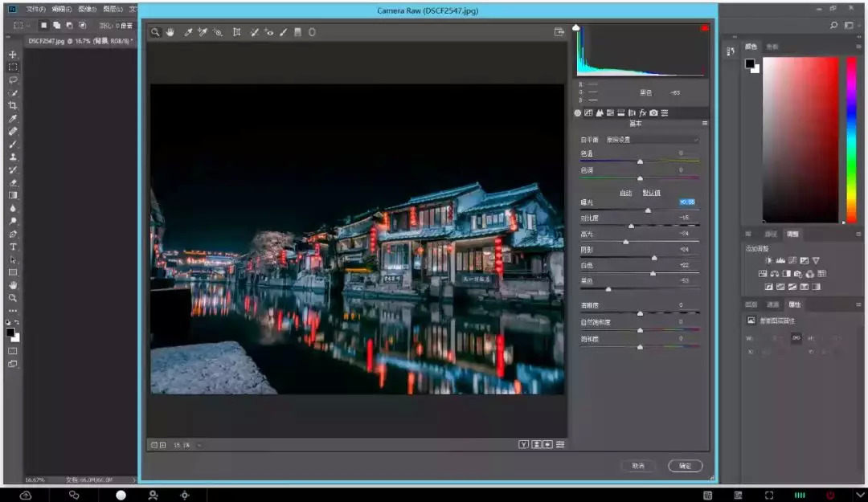
Task: Click the 取消 cancel button
Action: 638,466
